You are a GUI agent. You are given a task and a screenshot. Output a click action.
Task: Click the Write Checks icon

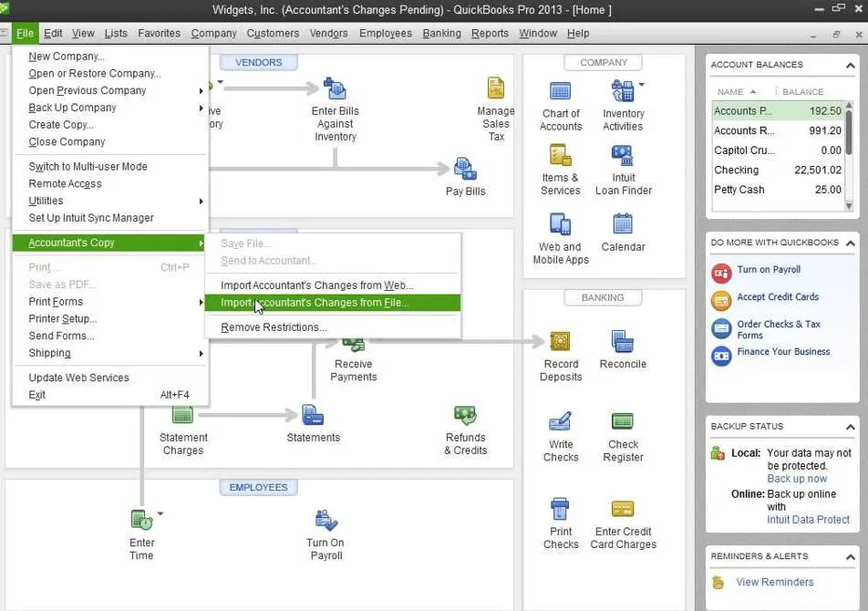click(x=560, y=421)
